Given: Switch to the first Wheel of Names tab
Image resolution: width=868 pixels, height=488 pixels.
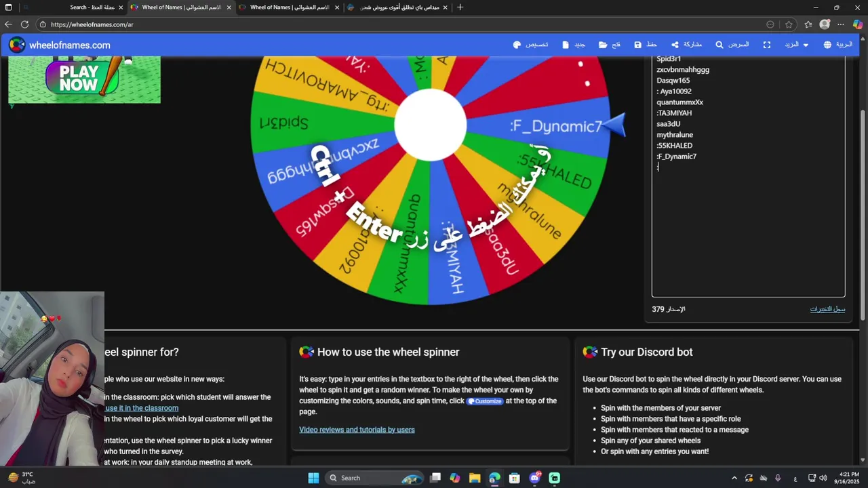Looking at the screenshot, I should pos(181,7).
